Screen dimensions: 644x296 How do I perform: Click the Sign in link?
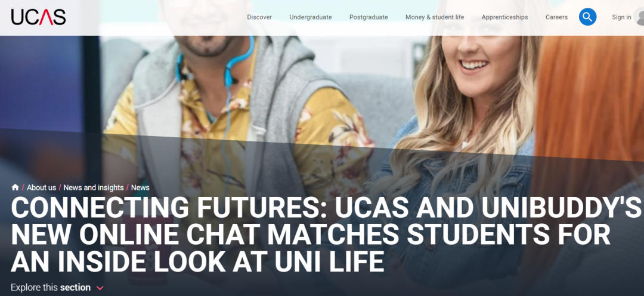click(x=621, y=17)
